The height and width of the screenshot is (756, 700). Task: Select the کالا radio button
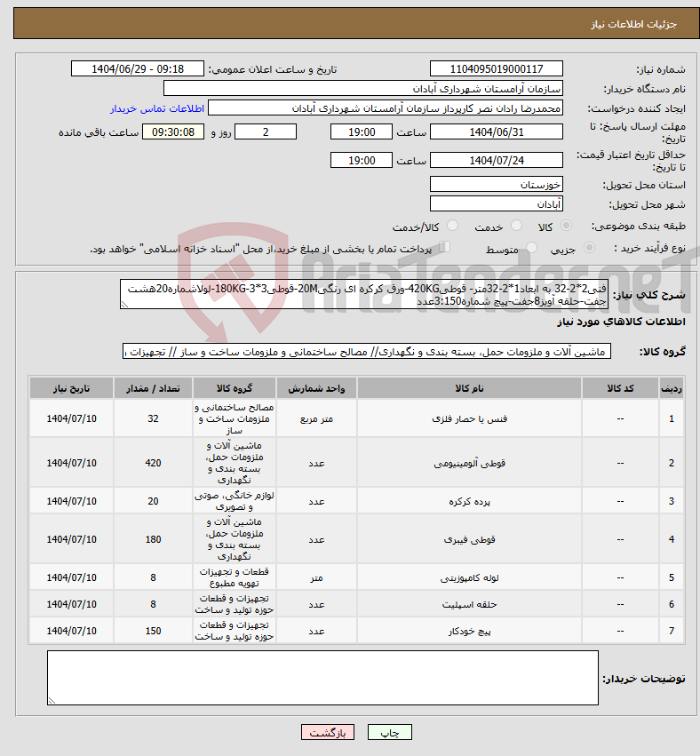point(567,226)
